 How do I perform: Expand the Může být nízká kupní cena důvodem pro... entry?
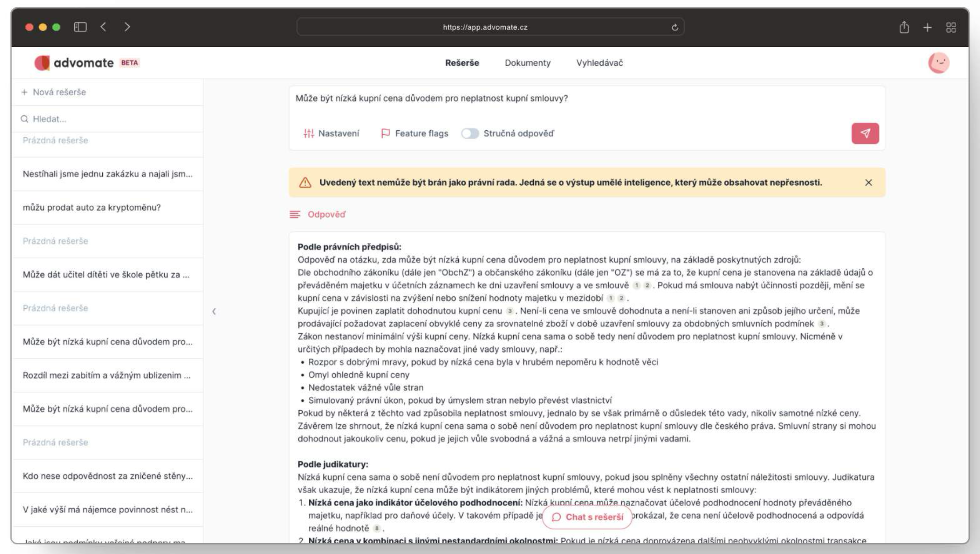108,341
